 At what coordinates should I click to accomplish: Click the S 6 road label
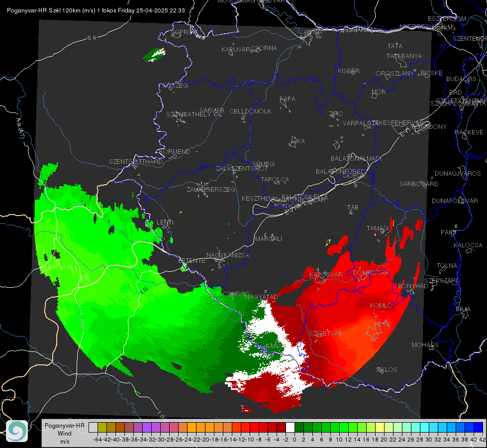click(x=92, y=38)
